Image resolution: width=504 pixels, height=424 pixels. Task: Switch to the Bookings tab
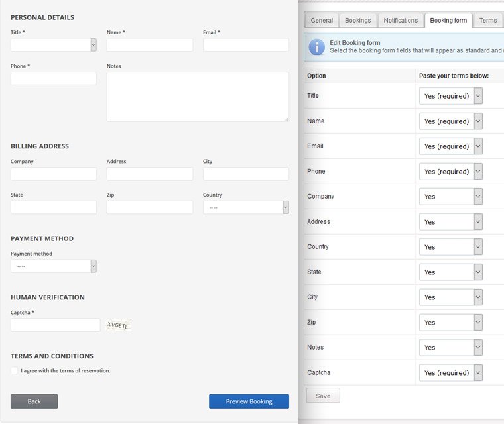click(x=357, y=21)
